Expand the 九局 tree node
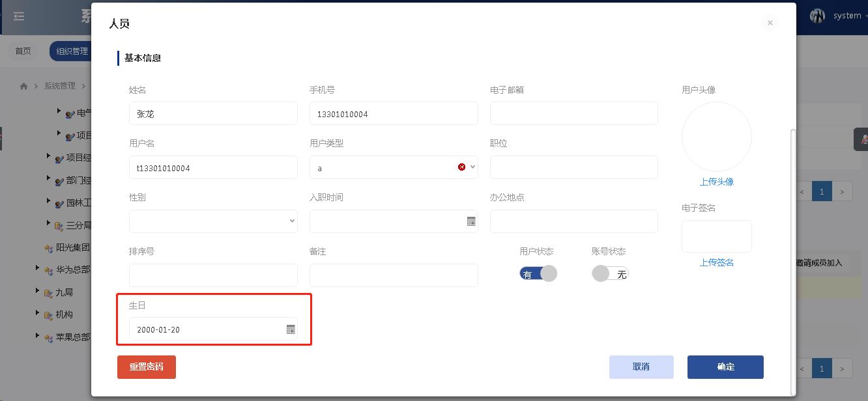This screenshot has width=868, height=401. (38, 291)
